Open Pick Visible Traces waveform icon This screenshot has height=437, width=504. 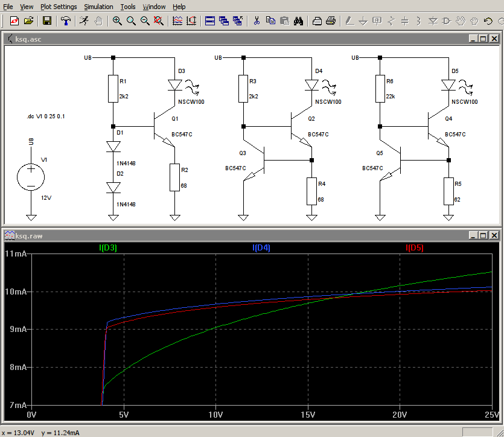point(177,21)
